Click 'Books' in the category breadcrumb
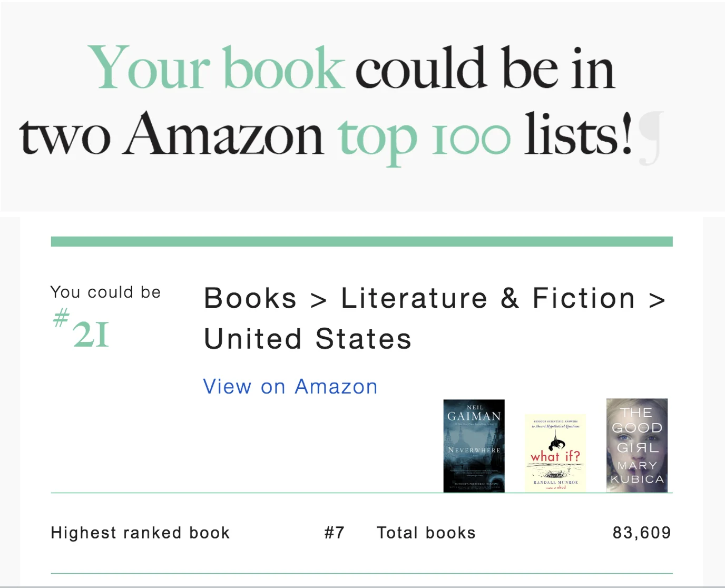The width and height of the screenshot is (725, 588). point(250,299)
